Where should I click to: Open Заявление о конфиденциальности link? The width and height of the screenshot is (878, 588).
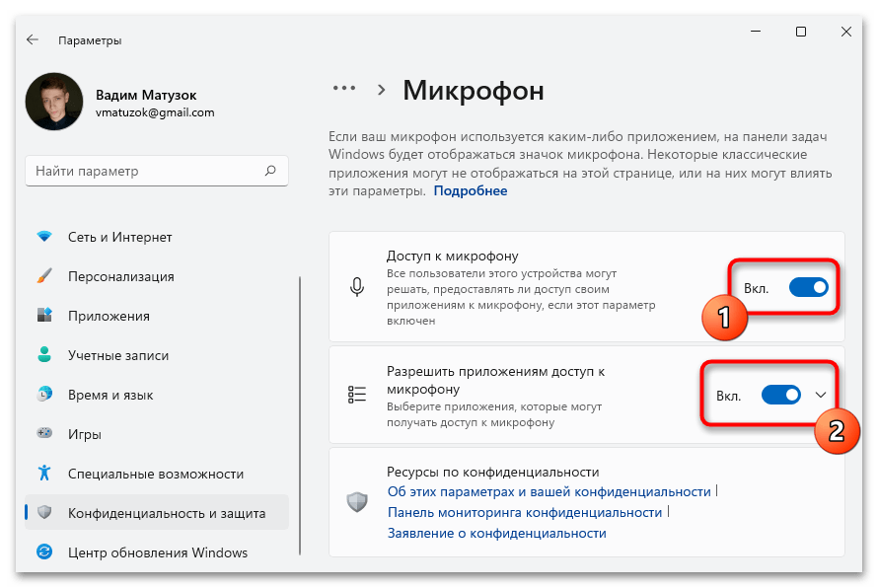(x=496, y=533)
